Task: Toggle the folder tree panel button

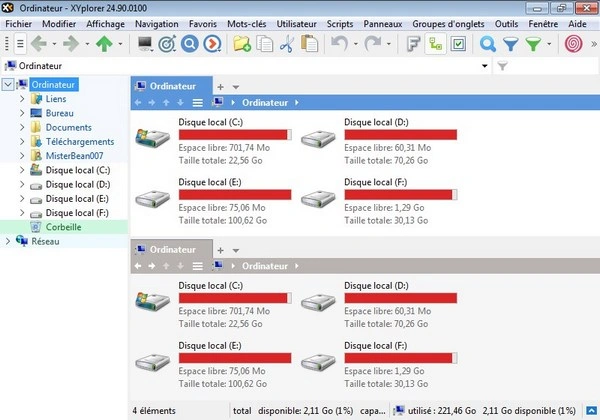Action: [x=436, y=43]
